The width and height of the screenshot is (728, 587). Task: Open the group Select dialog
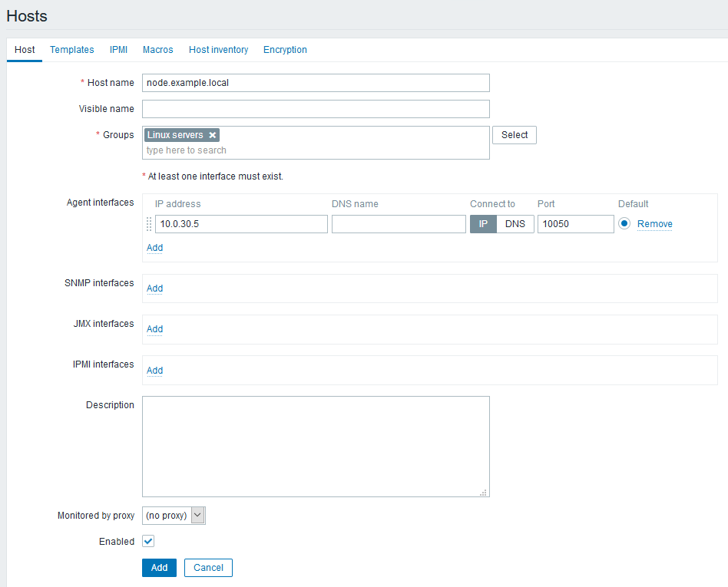click(x=514, y=134)
